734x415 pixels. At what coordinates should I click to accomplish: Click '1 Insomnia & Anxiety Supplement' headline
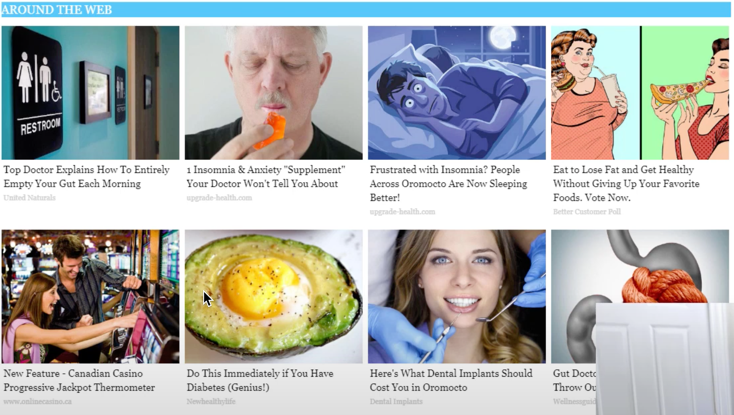click(266, 176)
